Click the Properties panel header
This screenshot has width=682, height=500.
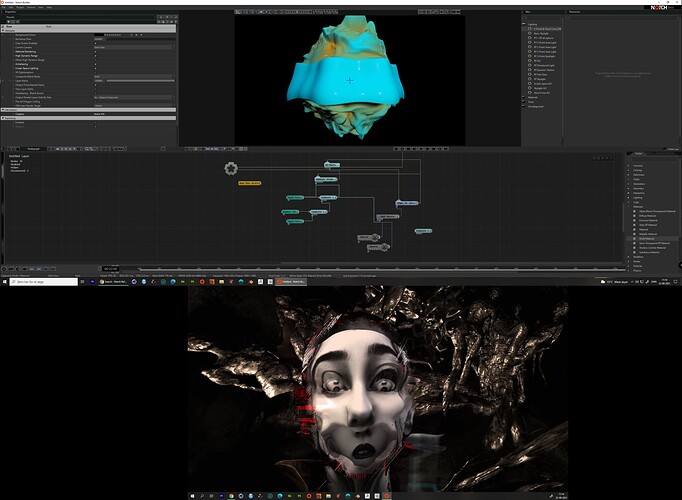click(x=10, y=12)
